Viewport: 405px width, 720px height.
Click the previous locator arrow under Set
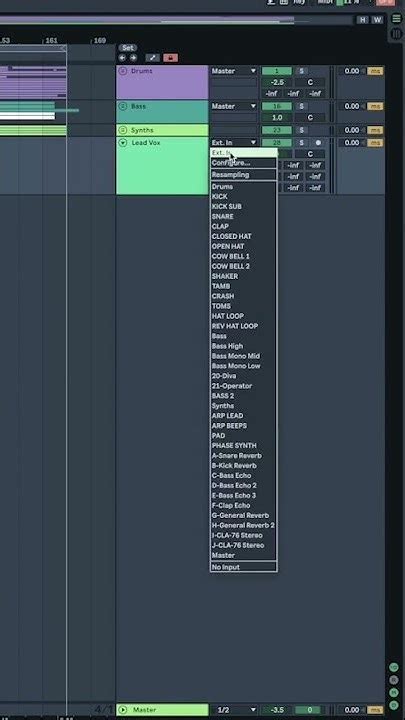122,58
